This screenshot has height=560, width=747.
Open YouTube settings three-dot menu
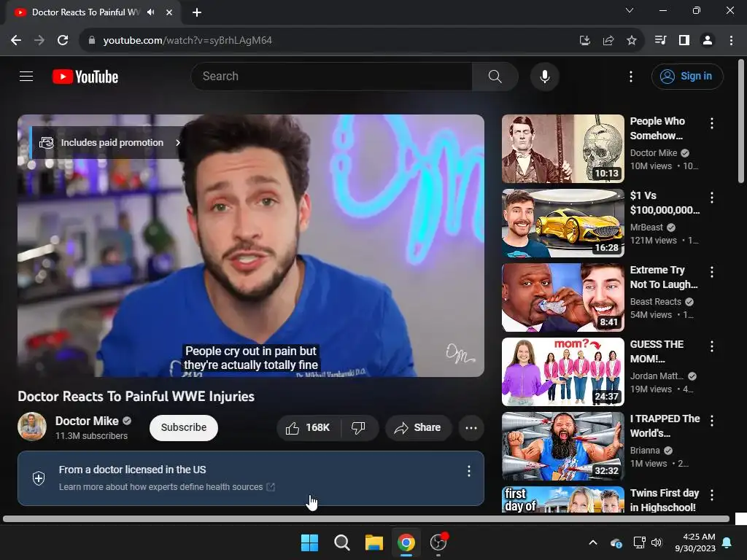click(631, 76)
